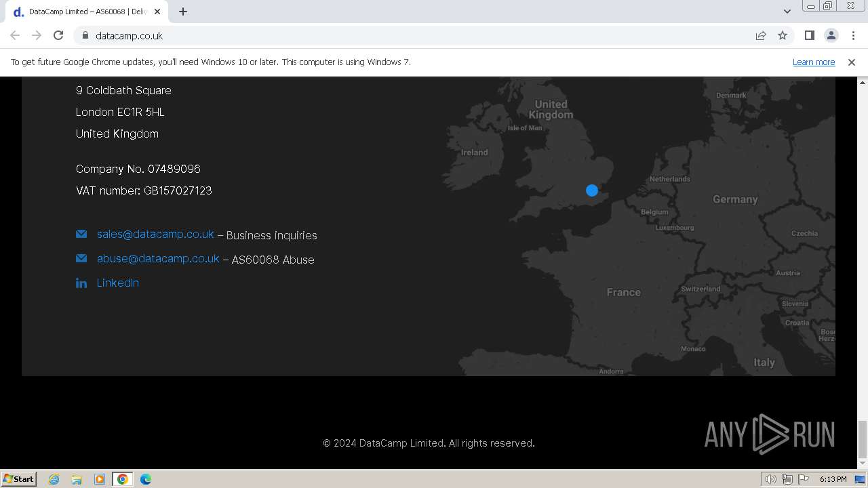Dismiss the Chrome update notification bar
The height and width of the screenshot is (488, 868).
click(852, 62)
